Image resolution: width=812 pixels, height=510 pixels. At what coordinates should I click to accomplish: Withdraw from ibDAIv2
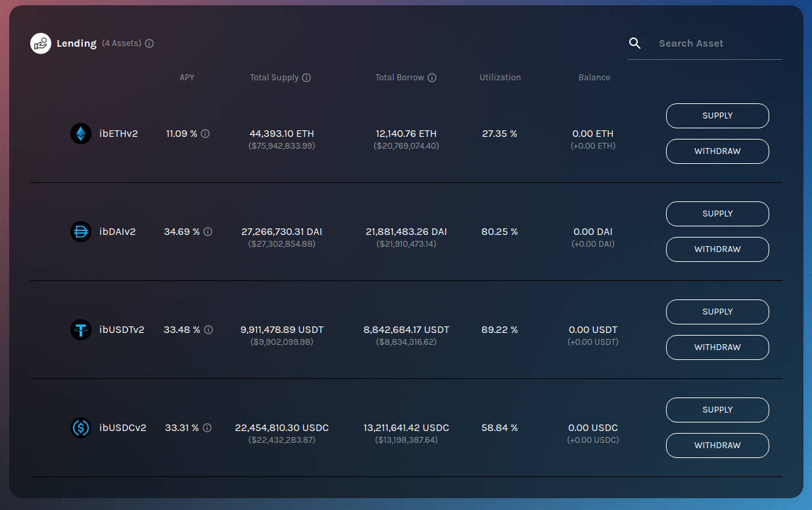click(717, 249)
